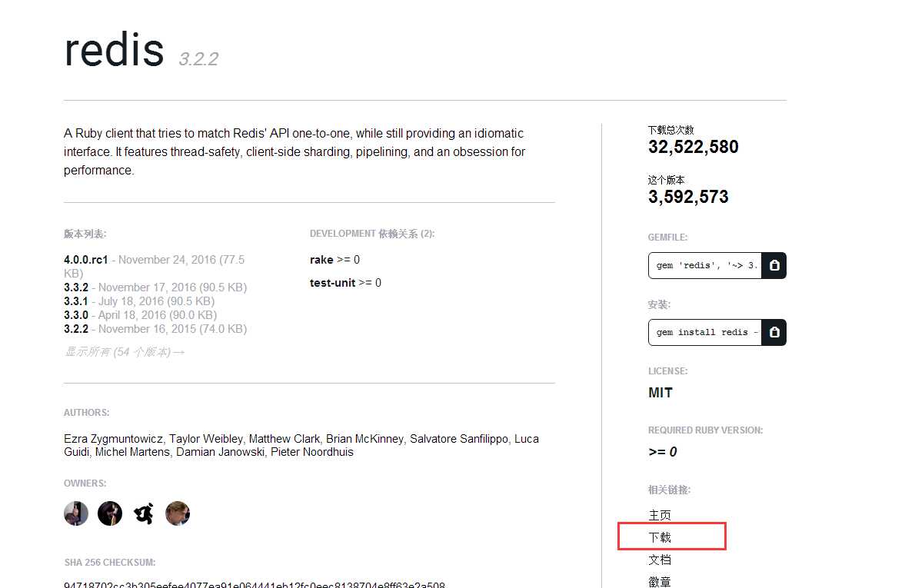Open the 主页 homepage link

coord(660,515)
